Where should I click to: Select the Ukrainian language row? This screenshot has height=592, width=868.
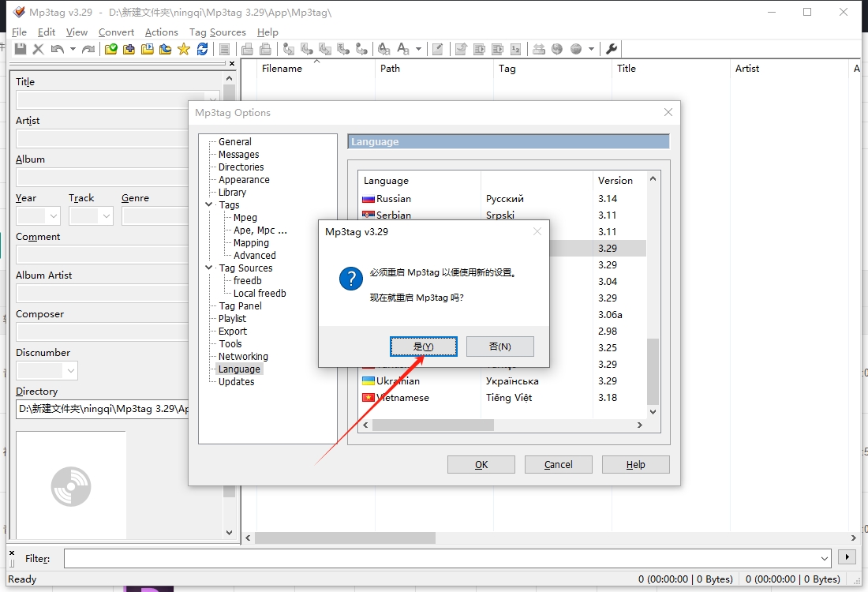point(503,381)
